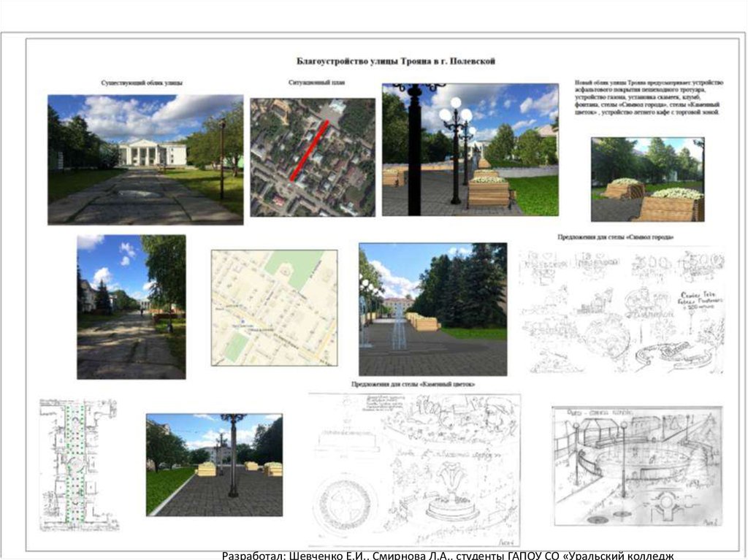Select the 'Существующий облик улицы' caption
Image resolution: width=748 pixels, height=560 pixels.
(142, 83)
